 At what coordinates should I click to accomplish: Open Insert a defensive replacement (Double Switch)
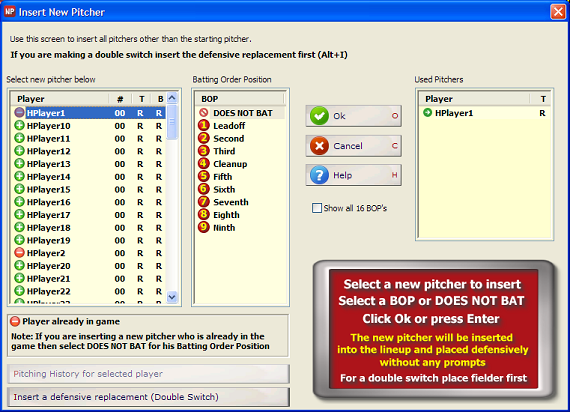click(x=148, y=397)
